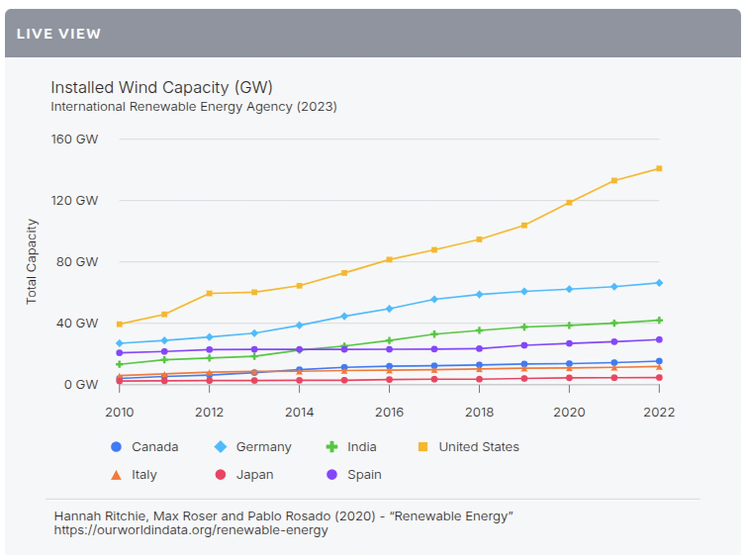Toggle the Germany series label

tap(263, 447)
